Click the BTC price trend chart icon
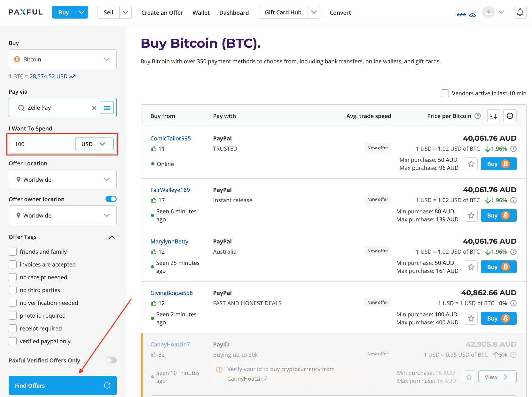 (73, 76)
